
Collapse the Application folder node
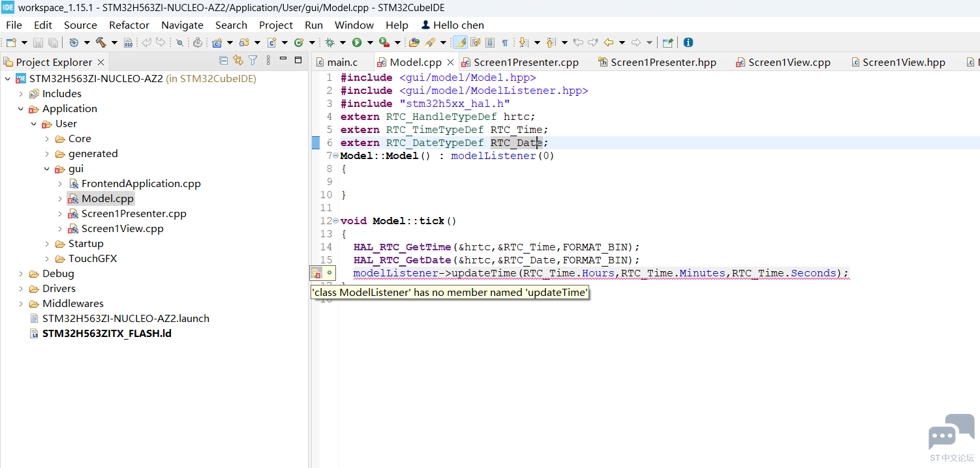point(21,109)
